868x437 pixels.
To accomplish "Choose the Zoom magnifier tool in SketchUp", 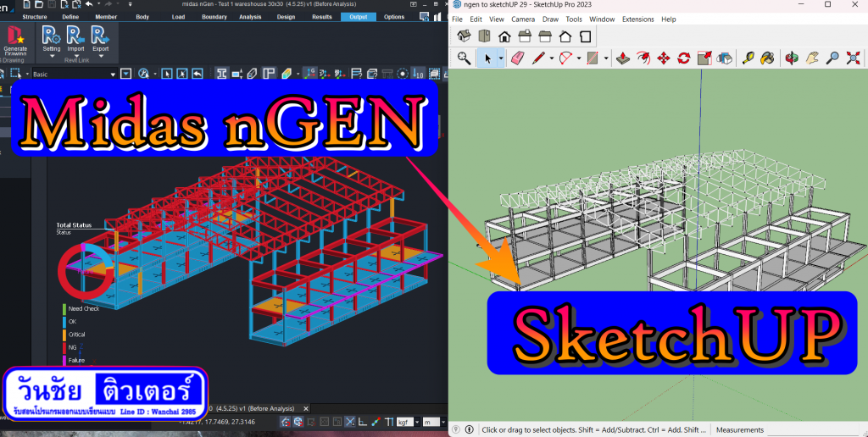I will coord(832,58).
